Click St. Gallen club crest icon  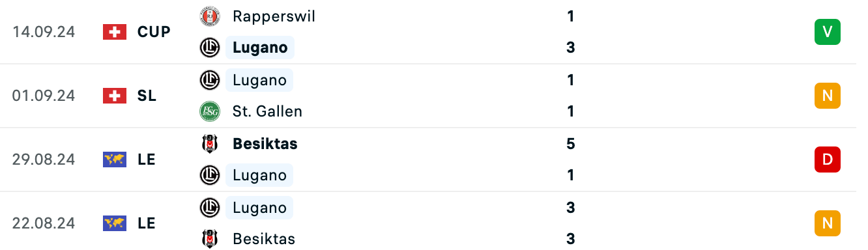pos(210,111)
